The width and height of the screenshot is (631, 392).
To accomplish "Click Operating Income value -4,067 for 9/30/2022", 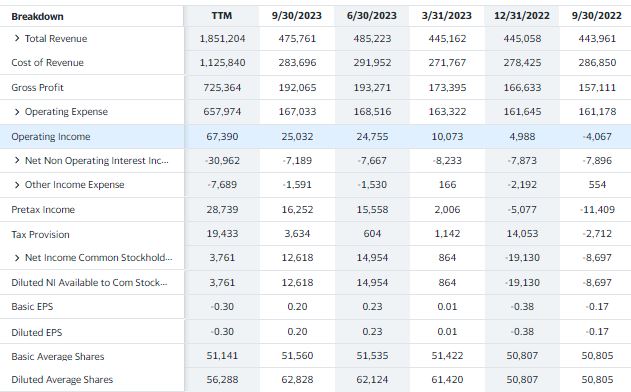I will pos(597,137).
